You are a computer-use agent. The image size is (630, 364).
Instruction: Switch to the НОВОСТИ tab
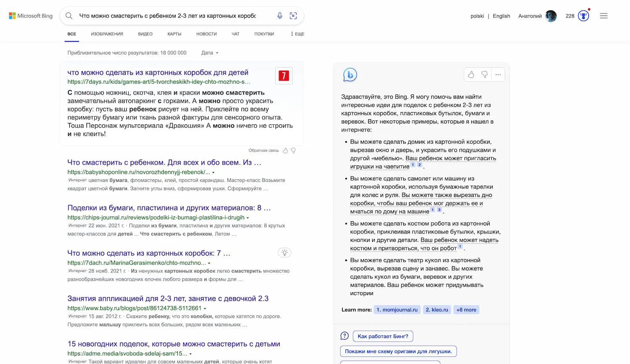click(207, 34)
